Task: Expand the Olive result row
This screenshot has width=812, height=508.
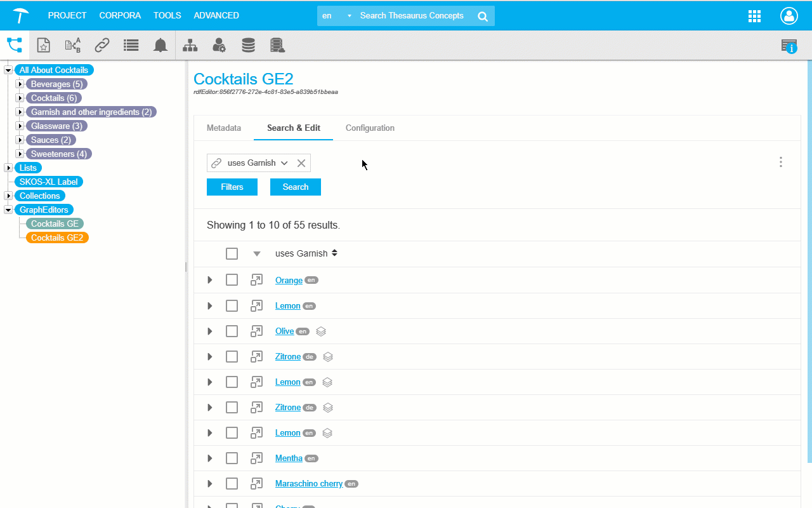Action: pos(210,331)
